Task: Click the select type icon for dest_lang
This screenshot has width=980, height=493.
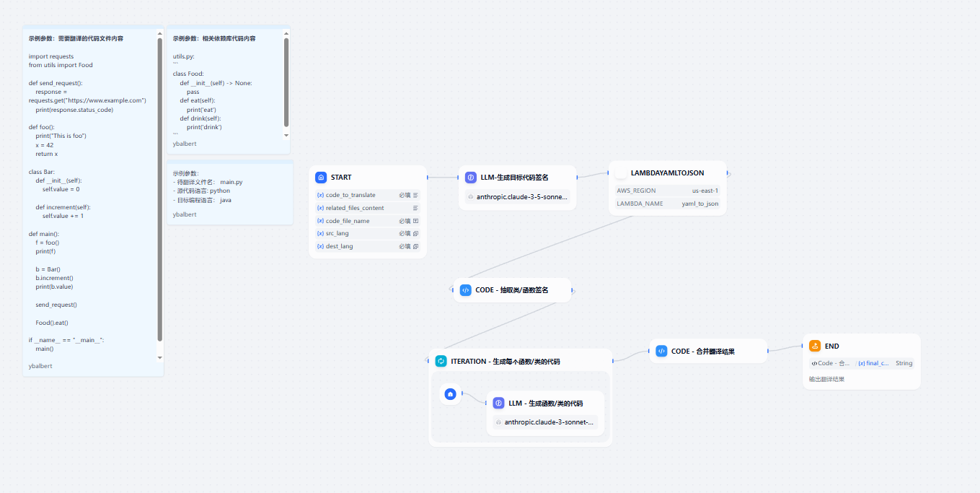Action: [415, 247]
